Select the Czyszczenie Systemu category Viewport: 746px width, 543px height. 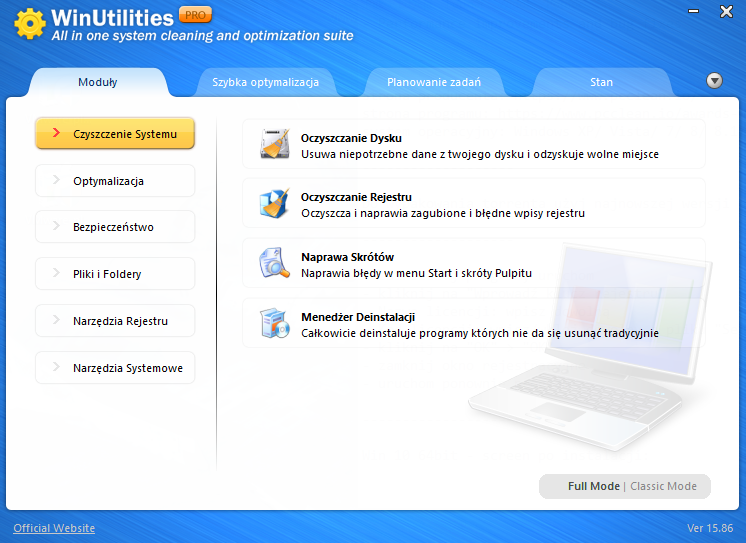click(x=115, y=133)
